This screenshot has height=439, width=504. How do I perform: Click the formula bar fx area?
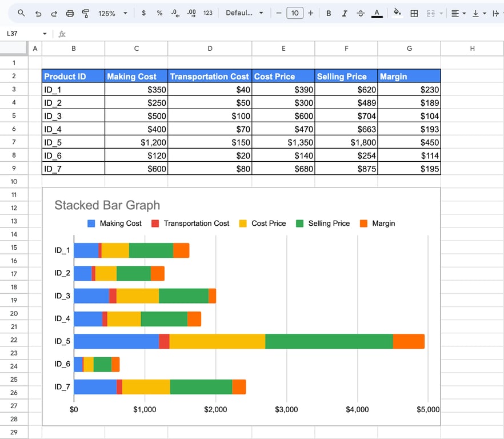pyautogui.click(x=279, y=34)
